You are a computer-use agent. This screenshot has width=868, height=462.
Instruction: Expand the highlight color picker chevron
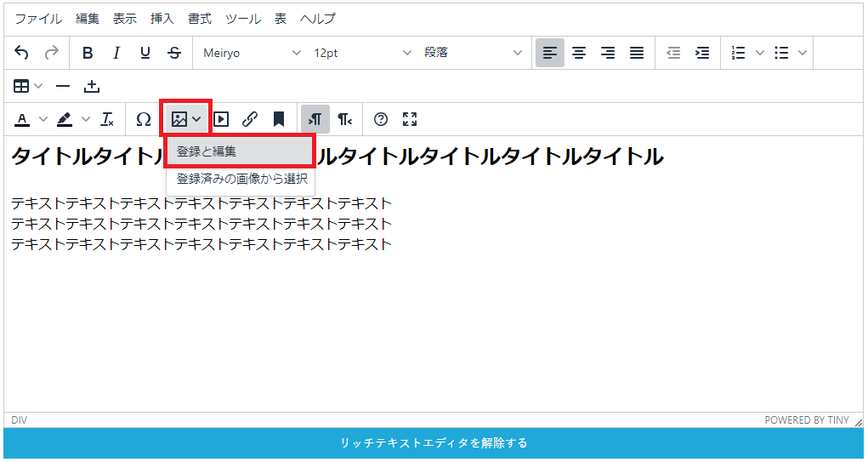pyautogui.click(x=86, y=120)
